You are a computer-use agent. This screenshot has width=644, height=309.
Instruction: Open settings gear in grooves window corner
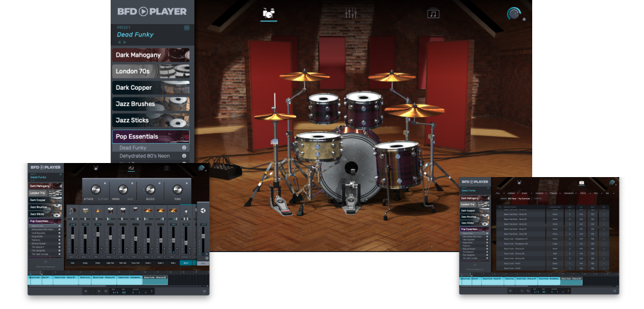615,291
